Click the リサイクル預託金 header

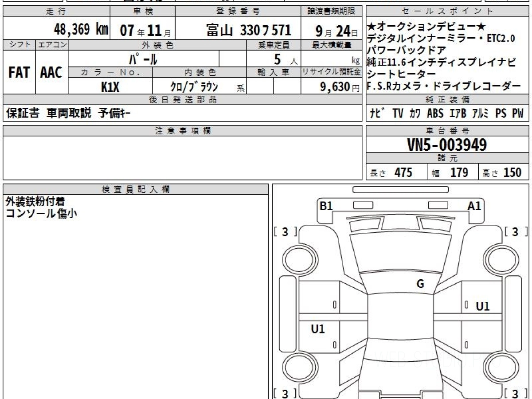[331, 72]
